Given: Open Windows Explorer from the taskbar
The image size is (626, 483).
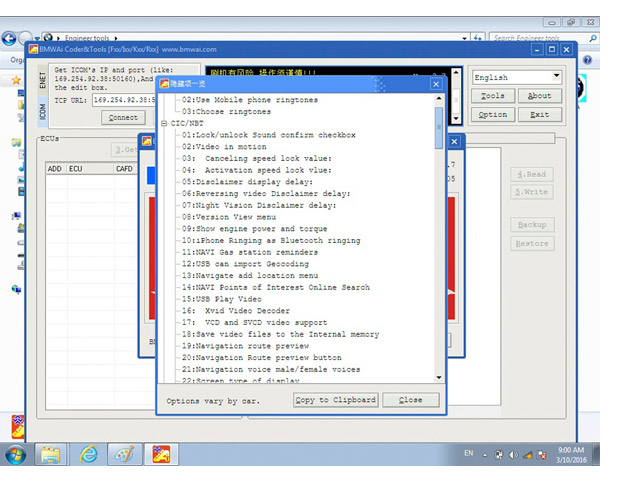Looking at the screenshot, I should (x=50, y=455).
